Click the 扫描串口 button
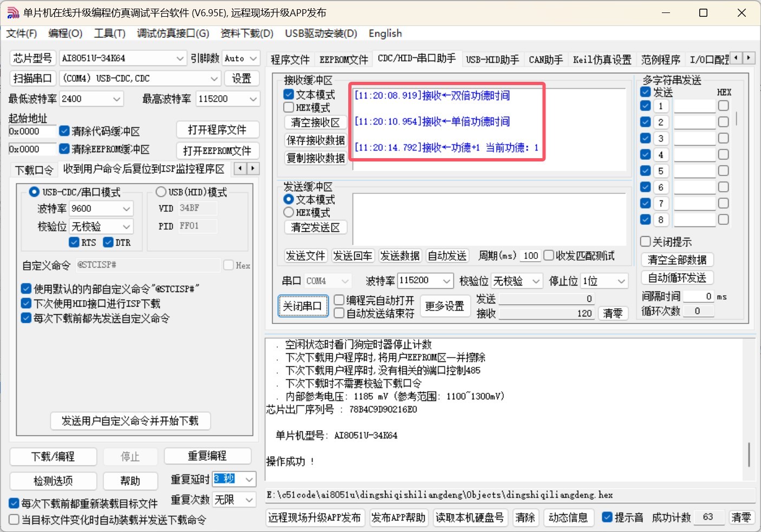Screen dimensions: 761x532 coord(32,79)
